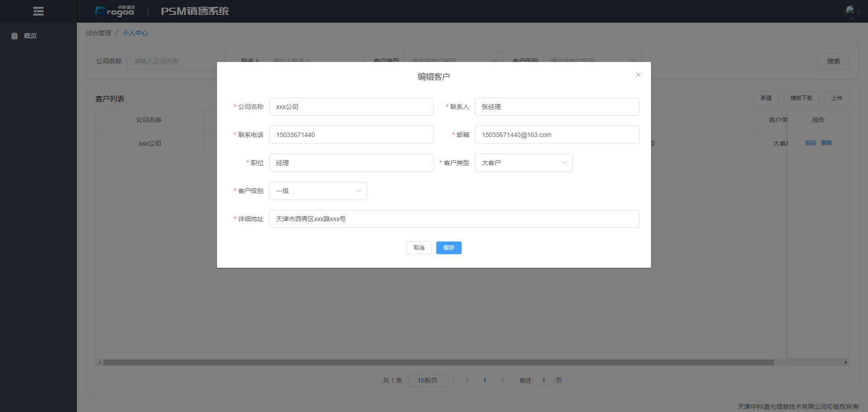Click the user avatar in top bar

pyautogui.click(x=850, y=10)
